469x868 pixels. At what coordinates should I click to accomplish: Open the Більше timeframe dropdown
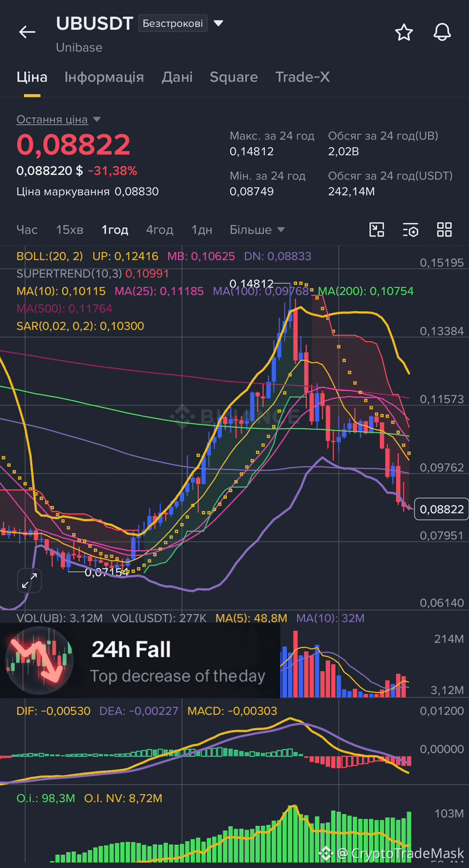click(x=257, y=229)
